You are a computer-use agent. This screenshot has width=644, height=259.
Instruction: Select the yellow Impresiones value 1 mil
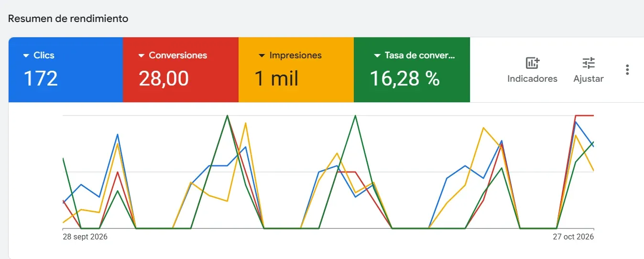pyautogui.click(x=276, y=78)
